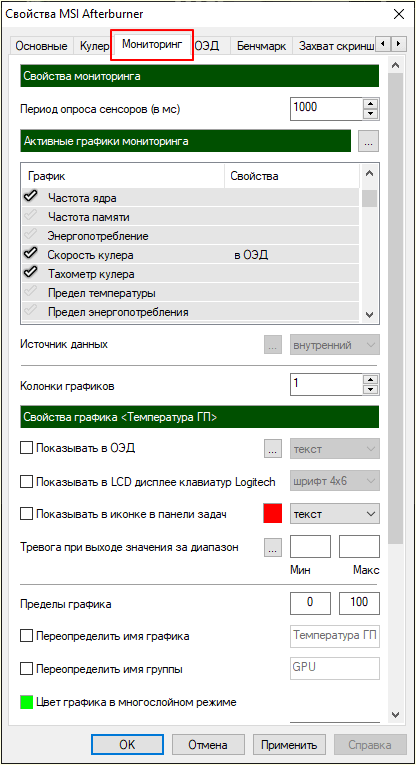Check Переопределить имя группы
Screen dimensions: 416x765
tap(26, 669)
